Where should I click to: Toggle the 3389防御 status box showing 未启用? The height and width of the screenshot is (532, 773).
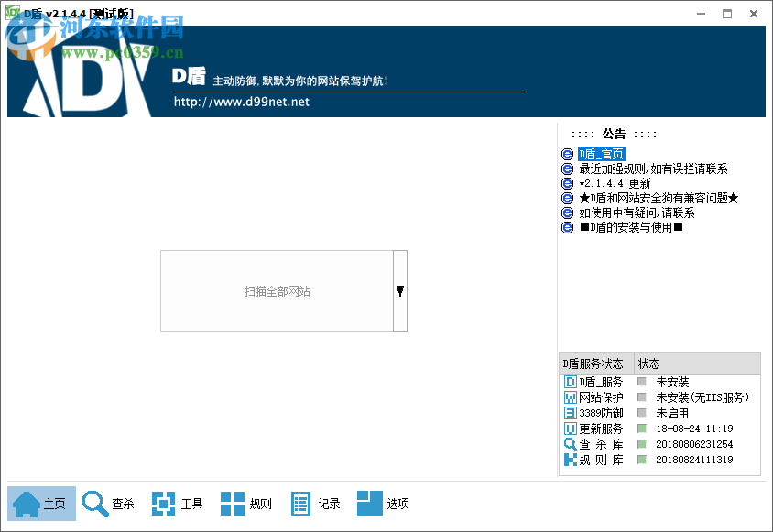pyautogui.click(x=641, y=412)
